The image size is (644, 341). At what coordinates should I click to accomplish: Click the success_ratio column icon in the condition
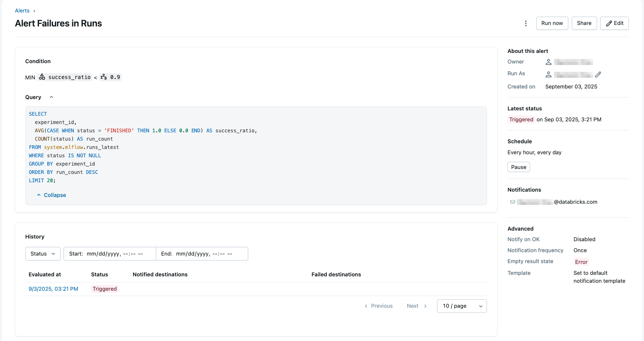[x=42, y=77]
